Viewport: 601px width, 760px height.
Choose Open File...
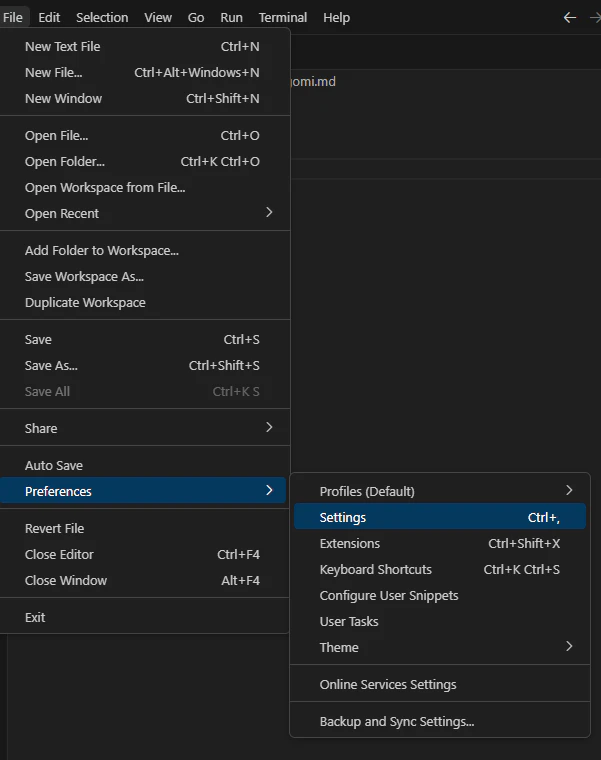coord(145,136)
